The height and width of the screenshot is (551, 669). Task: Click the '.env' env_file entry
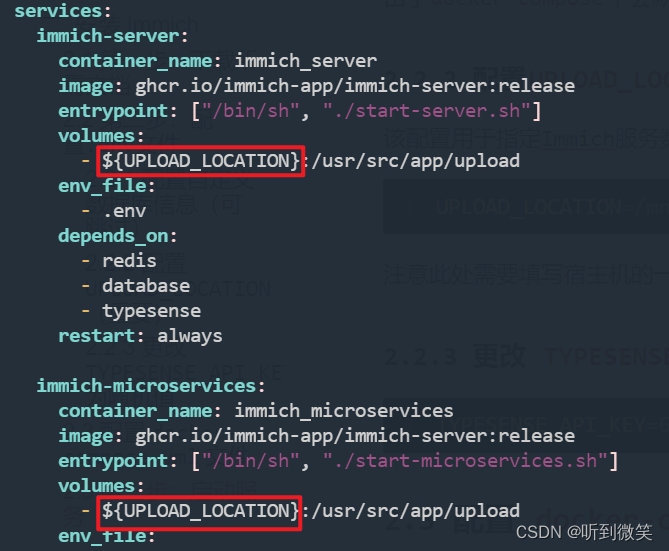tap(124, 211)
